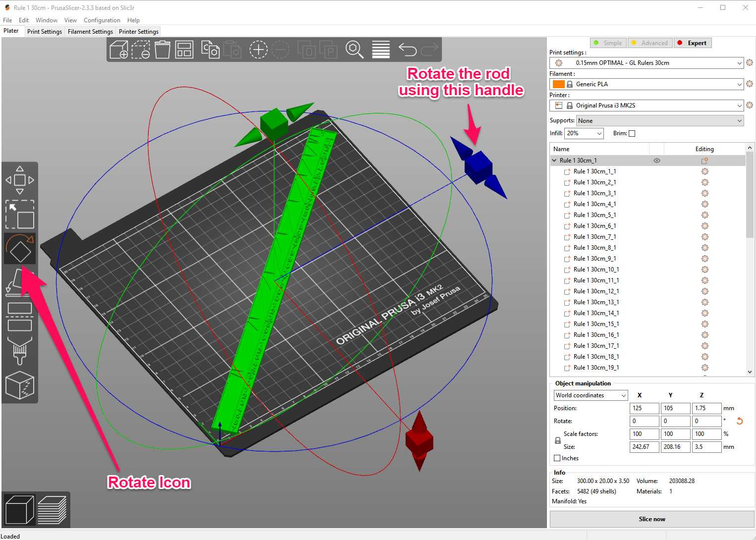The width and height of the screenshot is (756, 540).
Task: Click the Copy toolbar icon
Action: [211, 50]
